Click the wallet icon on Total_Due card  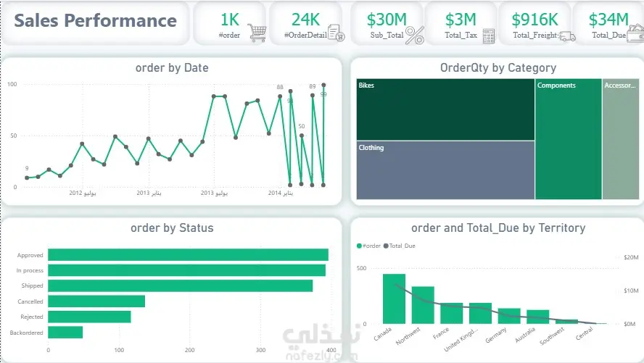click(x=636, y=33)
